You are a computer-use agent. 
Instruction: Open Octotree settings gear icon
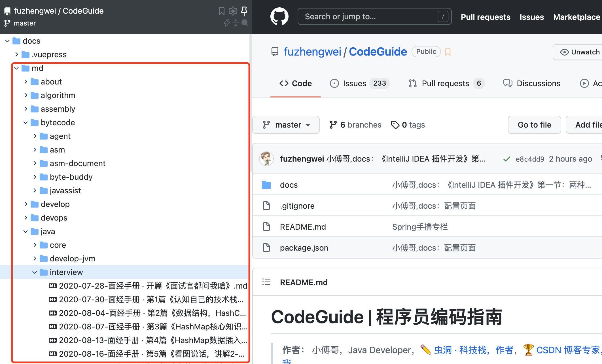coord(233,11)
